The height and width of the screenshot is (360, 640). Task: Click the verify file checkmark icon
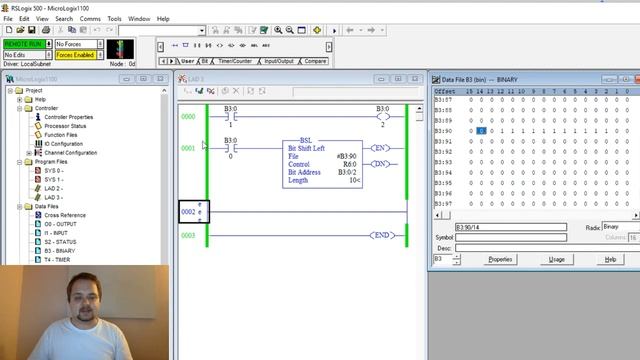pyautogui.click(x=264, y=30)
